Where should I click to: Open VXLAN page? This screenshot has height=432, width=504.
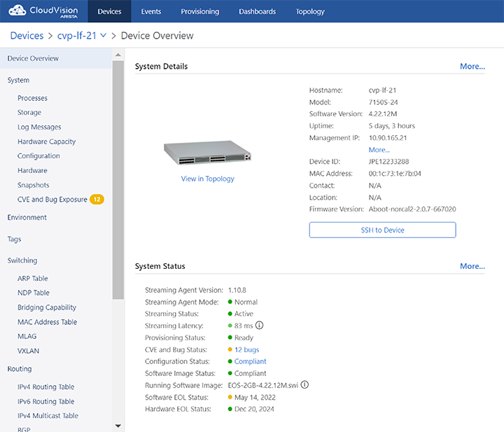[28, 351]
